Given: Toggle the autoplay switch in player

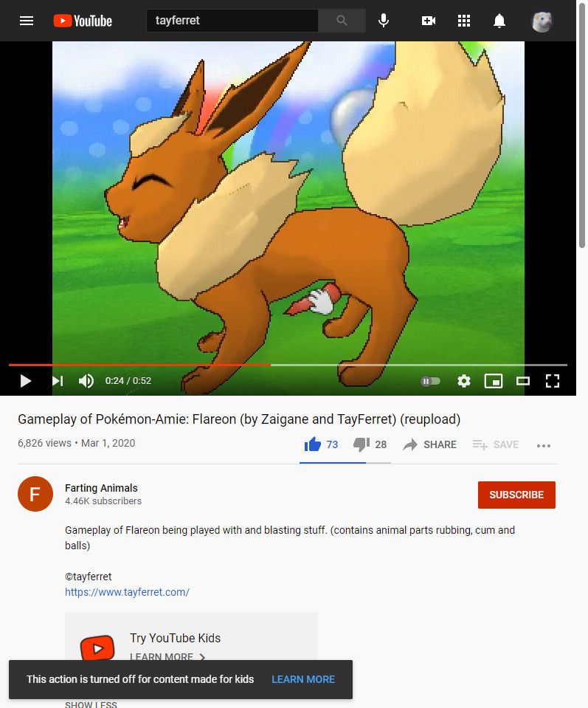Looking at the screenshot, I should [x=430, y=381].
